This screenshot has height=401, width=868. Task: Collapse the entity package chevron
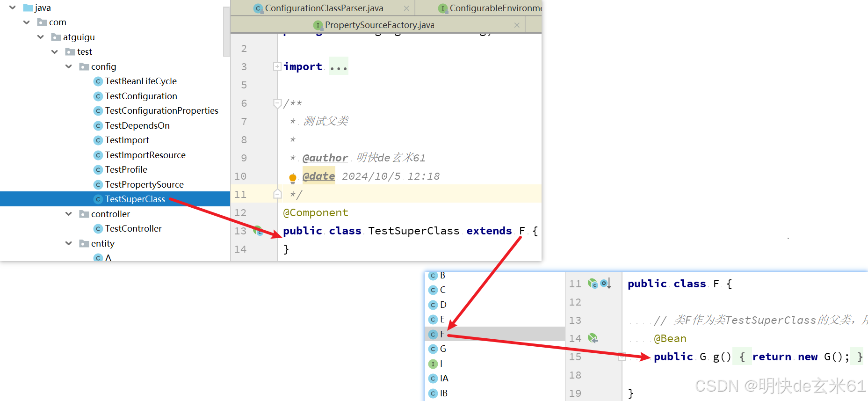[x=69, y=243]
